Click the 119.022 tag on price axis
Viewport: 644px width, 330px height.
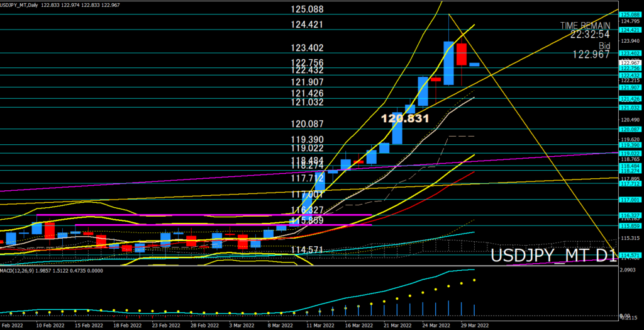pyautogui.click(x=630, y=154)
